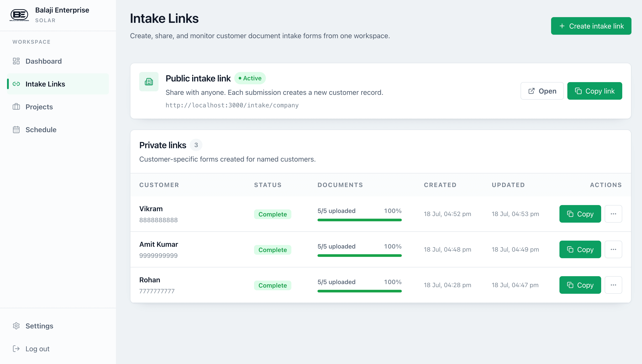This screenshot has width=642, height=364.
Task: Copy Rohan's private link
Action: click(x=580, y=285)
